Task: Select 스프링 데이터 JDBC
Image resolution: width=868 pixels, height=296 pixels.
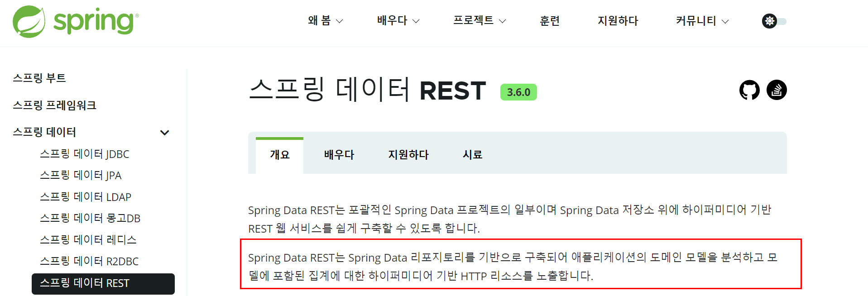Action: (85, 154)
